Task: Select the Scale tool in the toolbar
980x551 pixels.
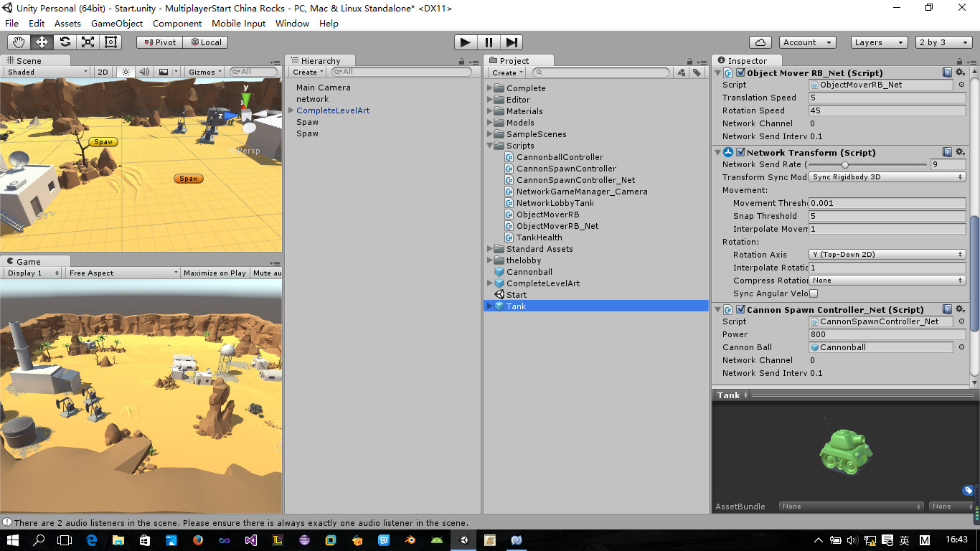Action: click(88, 42)
